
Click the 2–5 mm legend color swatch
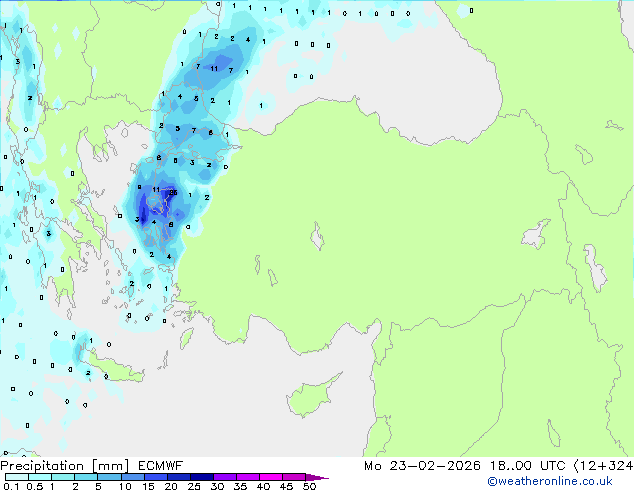tap(86, 477)
